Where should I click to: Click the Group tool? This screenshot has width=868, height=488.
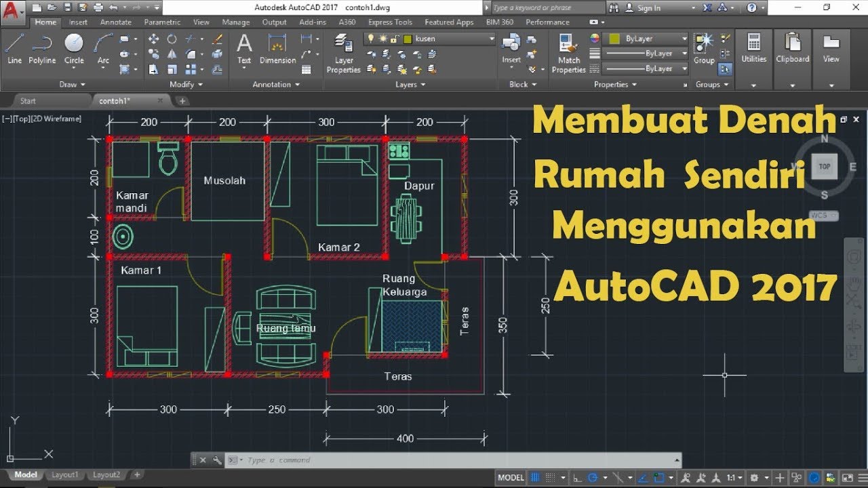(704, 48)
